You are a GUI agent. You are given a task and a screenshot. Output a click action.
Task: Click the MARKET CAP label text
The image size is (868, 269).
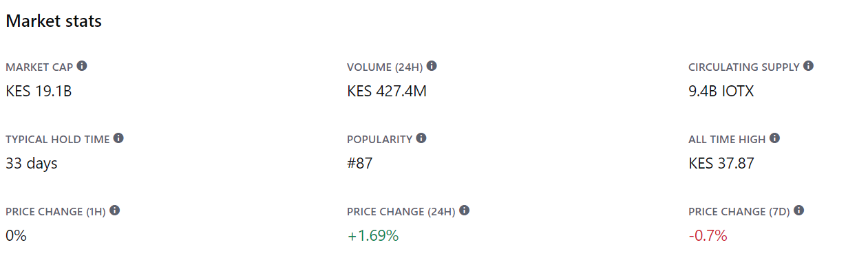(x=39, y=67)
